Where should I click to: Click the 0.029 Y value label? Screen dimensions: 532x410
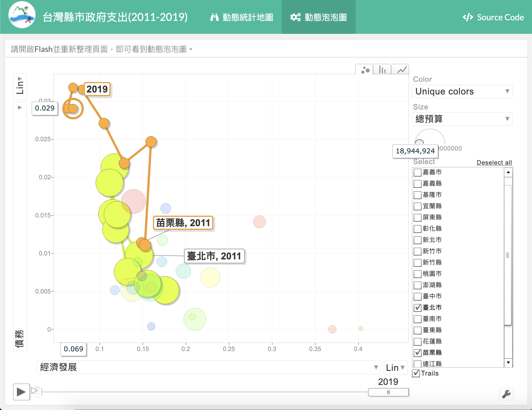(45, 108)
